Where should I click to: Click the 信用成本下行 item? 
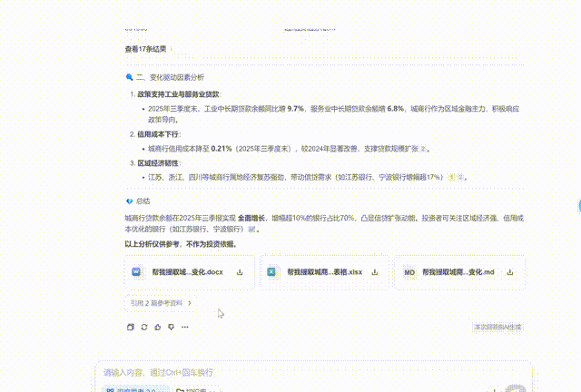pos(158,134)
